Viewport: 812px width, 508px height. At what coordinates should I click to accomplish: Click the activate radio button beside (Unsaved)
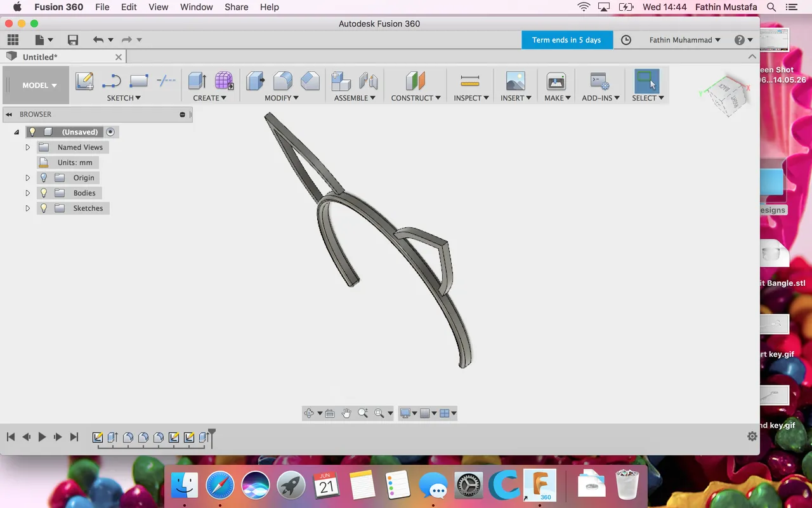[x=110, y=132]
